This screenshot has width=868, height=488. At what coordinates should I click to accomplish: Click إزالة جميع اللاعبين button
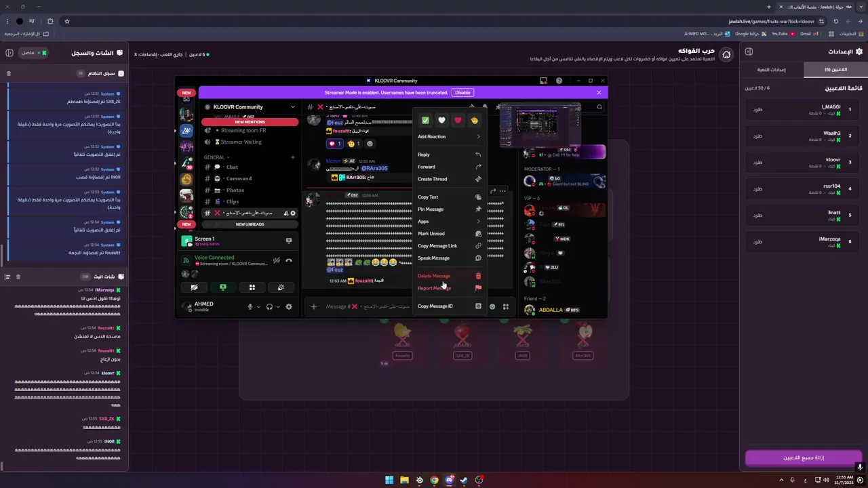click(x=804, y=457)
